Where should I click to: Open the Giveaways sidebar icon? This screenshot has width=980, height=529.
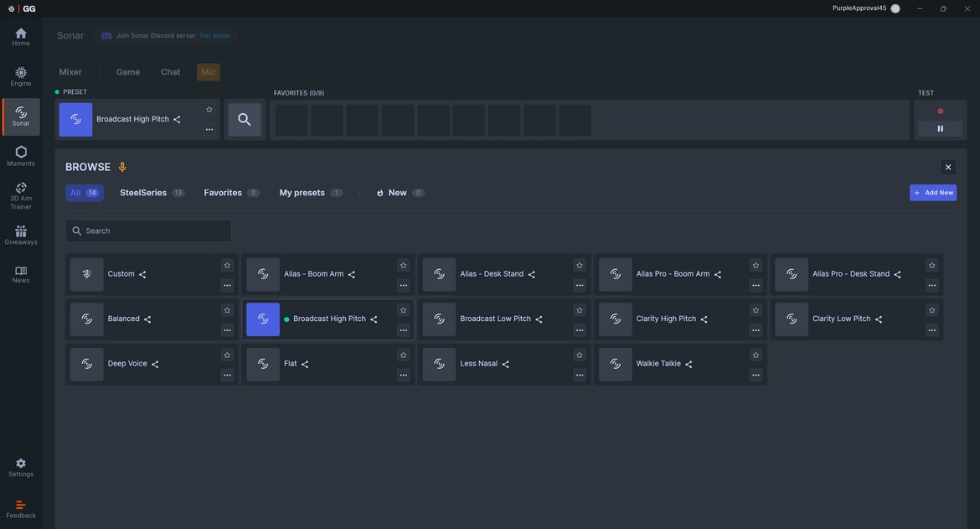(21, 235)
